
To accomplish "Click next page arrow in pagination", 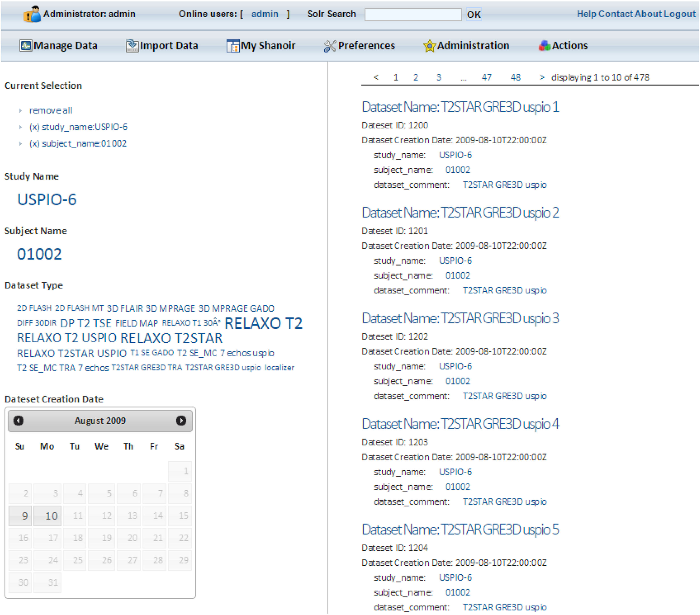I will coord(542,77).
